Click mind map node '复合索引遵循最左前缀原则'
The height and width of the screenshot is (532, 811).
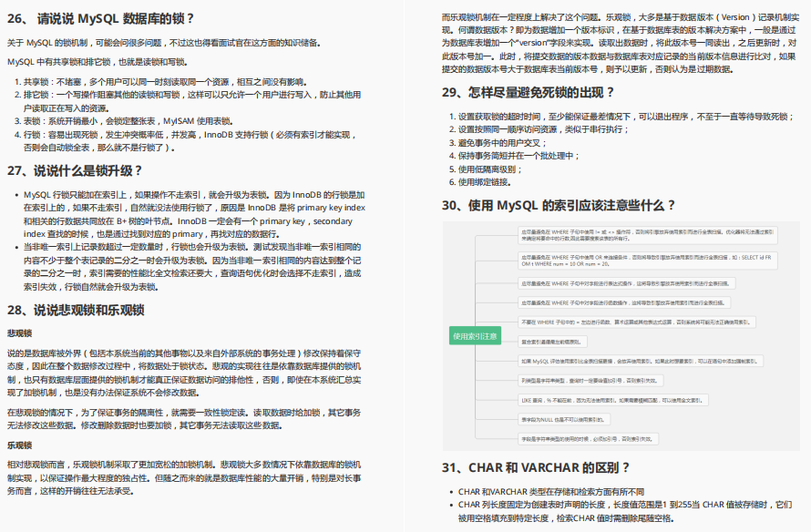click(x=552, y=342)
